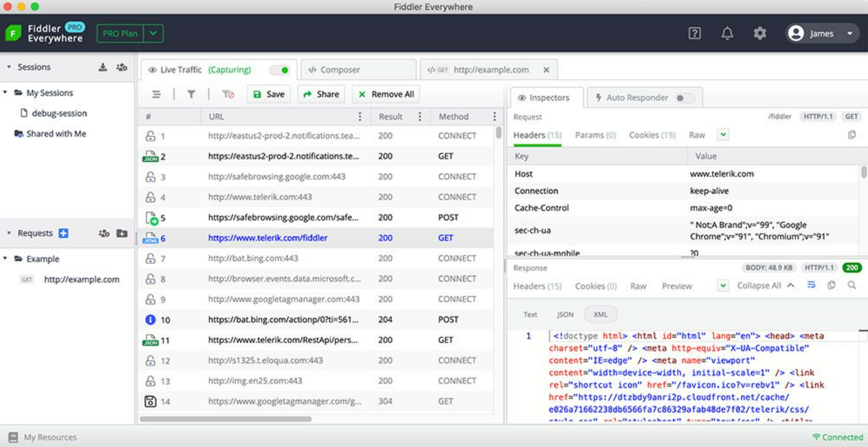Clear filters with crossed funnel icon
The image size is (868, 447).
(228, 94)
